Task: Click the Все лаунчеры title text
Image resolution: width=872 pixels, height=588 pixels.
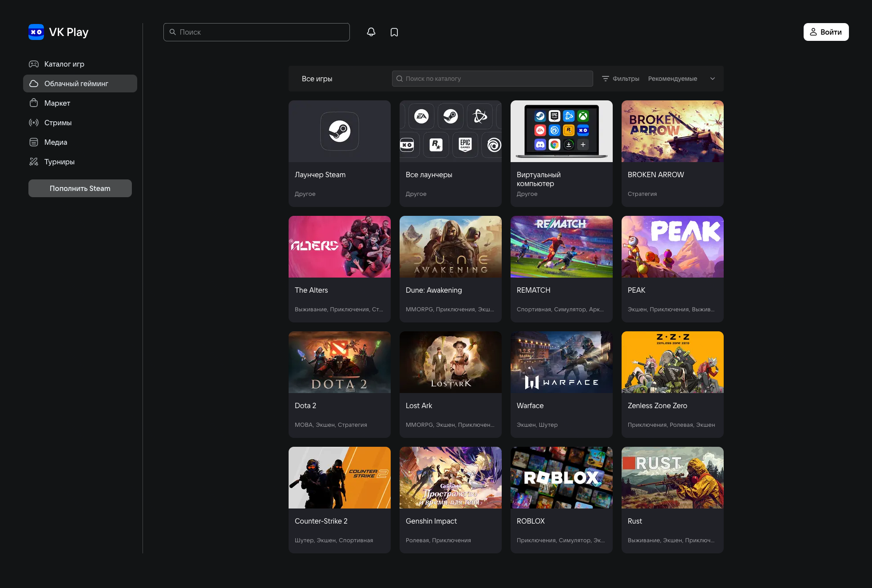Action: [x=429, y=175]
